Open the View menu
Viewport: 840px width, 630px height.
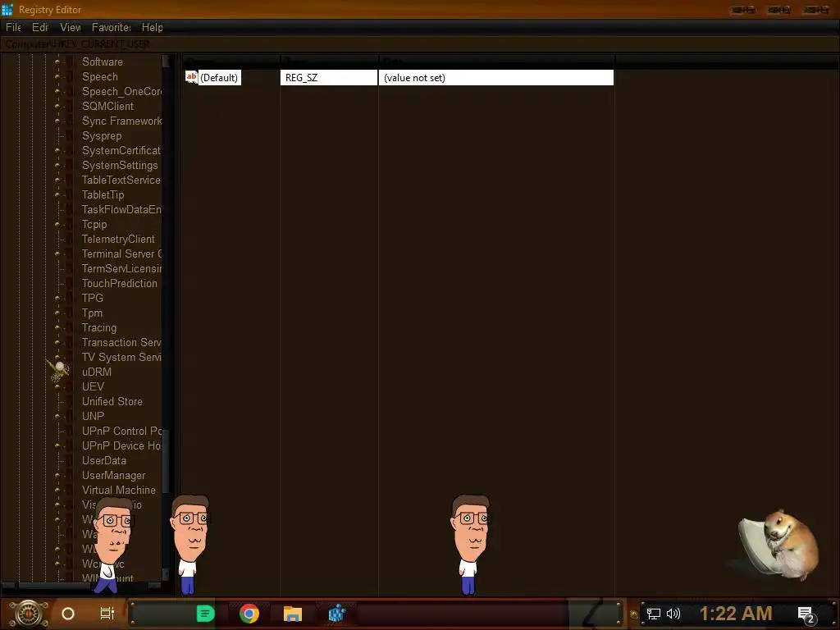click(71, 27)
